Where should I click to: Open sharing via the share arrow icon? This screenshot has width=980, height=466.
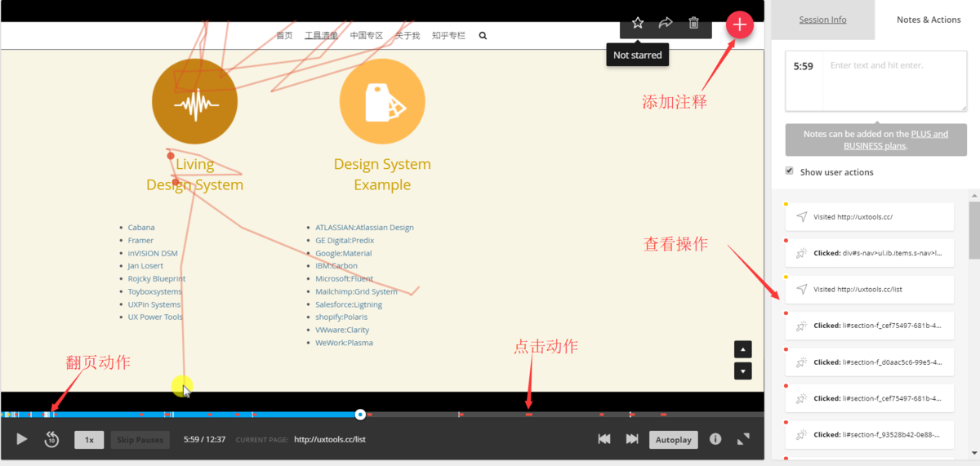pyautogui.click(x=666, y=23)
